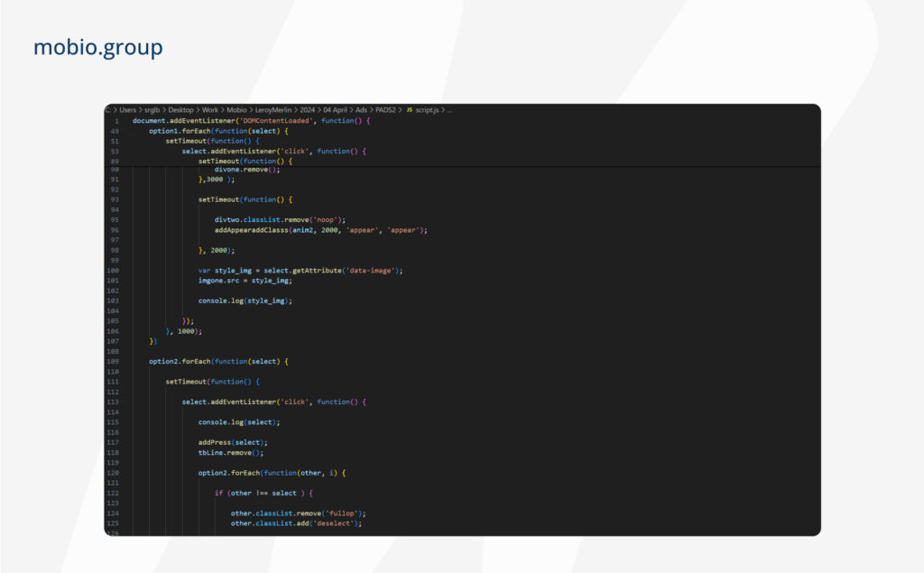Click the breadcrumb ellipsis after script.js
This screenshot has width=924, height=573.
[x=449, y=110]
